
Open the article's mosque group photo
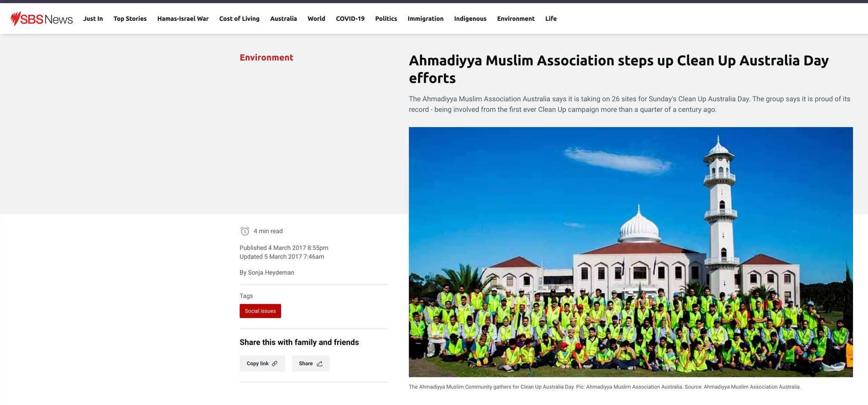tap(631, 252)
